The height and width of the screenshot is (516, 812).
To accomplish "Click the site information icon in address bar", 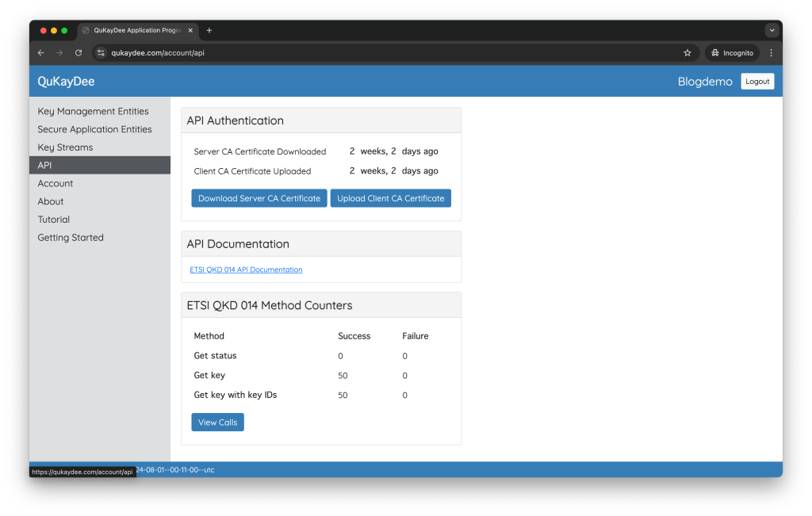I will tap(101, 53).
